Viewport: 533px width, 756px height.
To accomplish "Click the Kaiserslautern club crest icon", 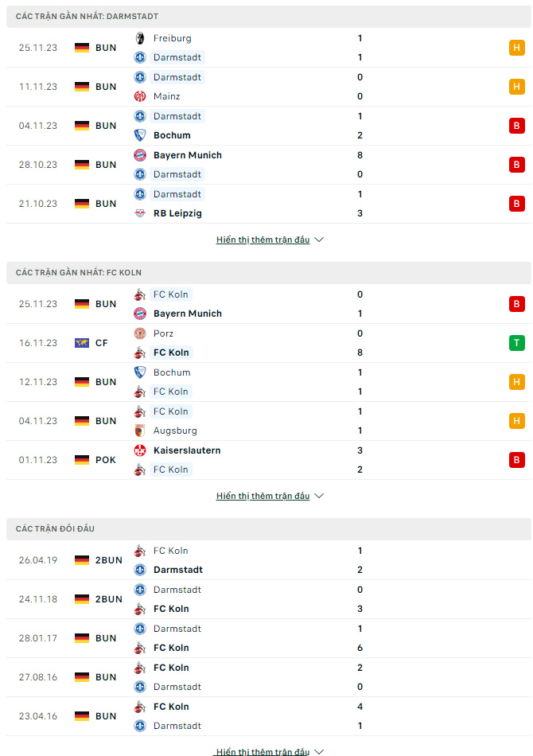I will (140, 450).
